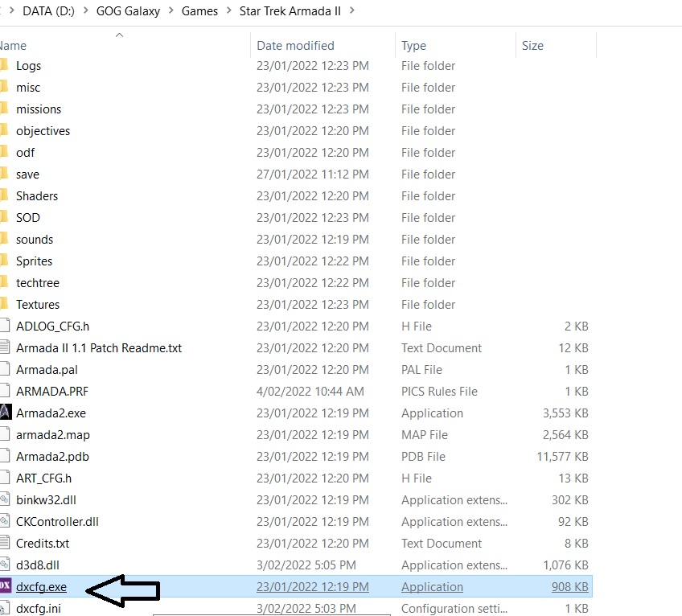The height and width of the screenshot is (616, 682).
Task: Select the Armada2.exe file name
Action: point(51,413)
